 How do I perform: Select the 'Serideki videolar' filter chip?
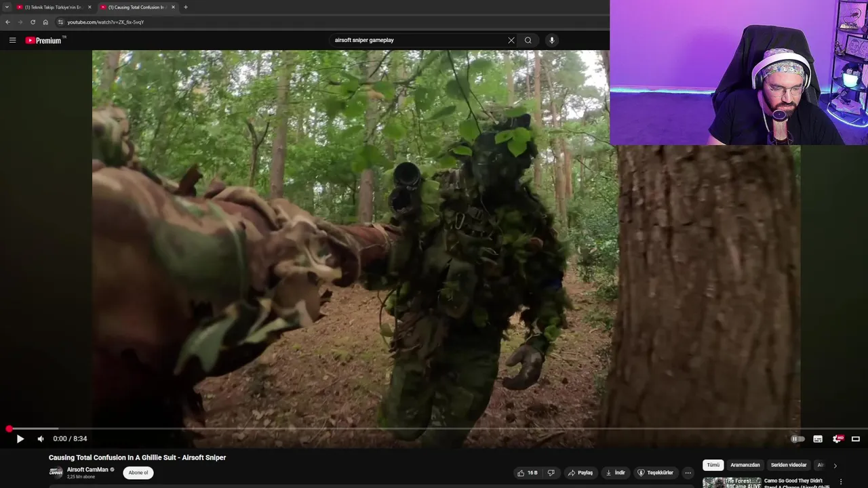point(789,465)
